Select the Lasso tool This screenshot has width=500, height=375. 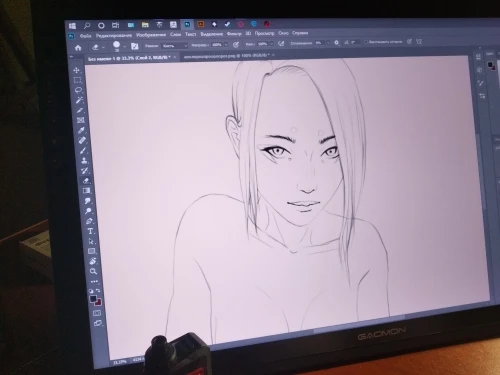click(x=78, y=90)
